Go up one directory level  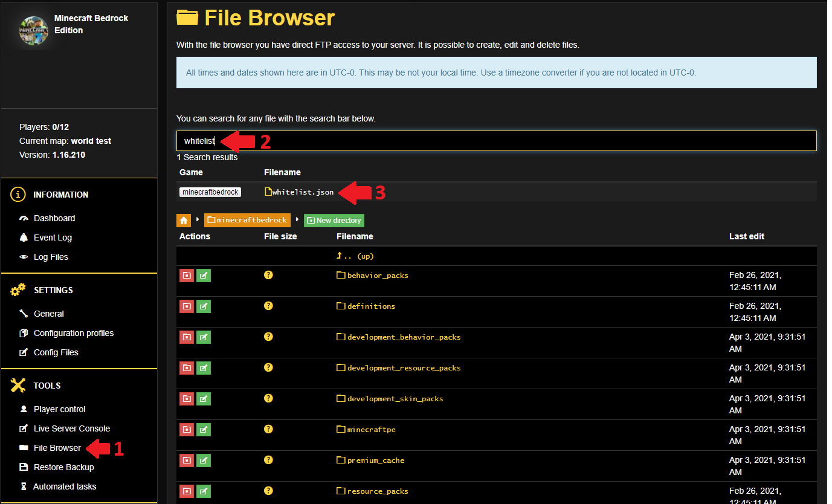coord(355,256)
